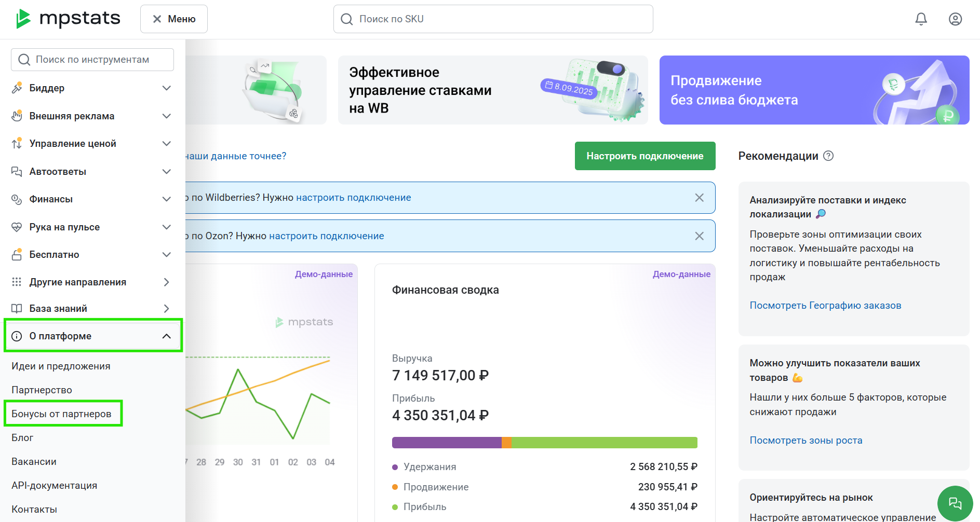
Task: Open the user profile icon
Action: tap(955, 19)
